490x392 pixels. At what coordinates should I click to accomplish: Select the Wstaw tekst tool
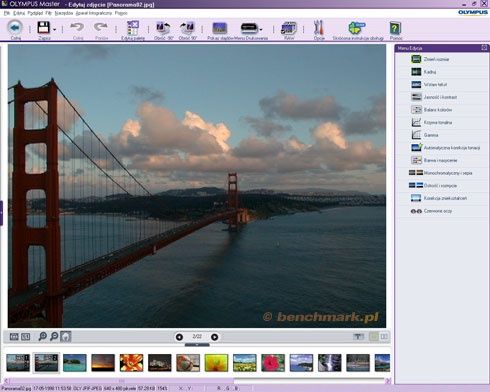(x=442, y=84)
